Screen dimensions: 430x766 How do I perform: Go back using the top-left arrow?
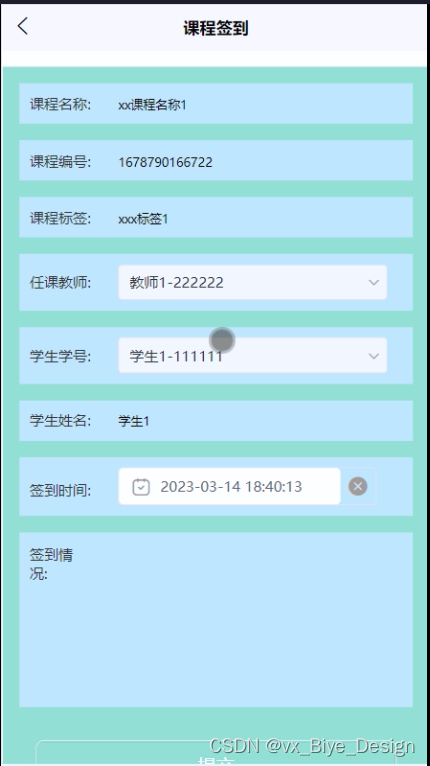click(22, 26)
